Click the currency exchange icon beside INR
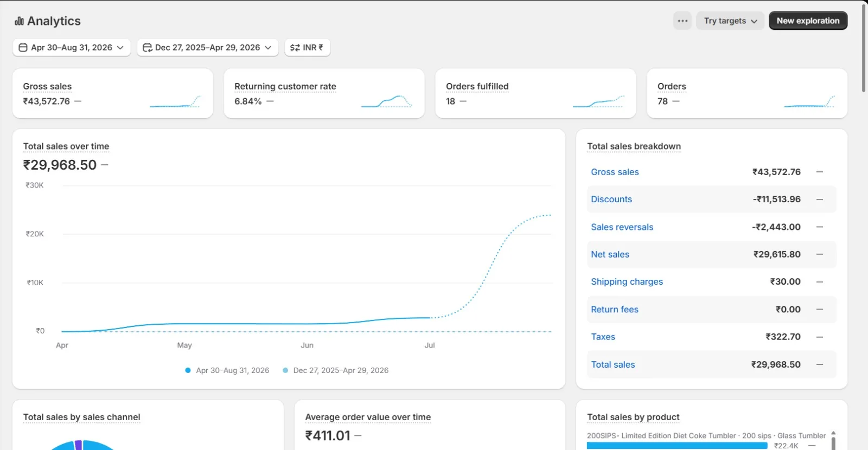868x450 pixels. 295,48
